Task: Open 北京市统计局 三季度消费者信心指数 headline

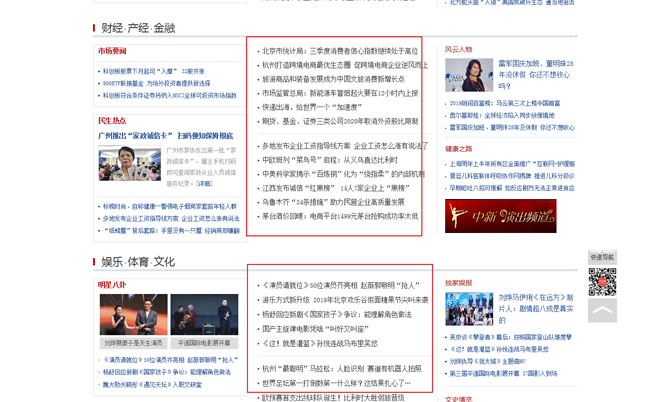Action: [340, 51]
